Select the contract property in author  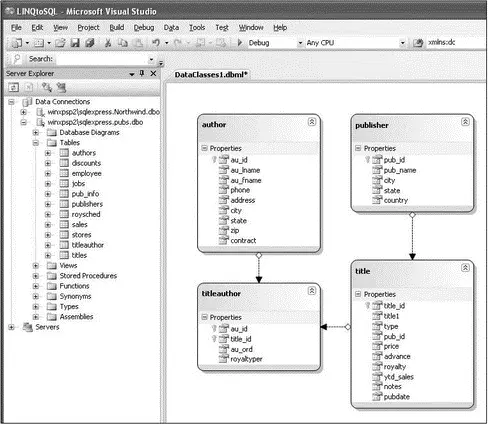point(243,241)
